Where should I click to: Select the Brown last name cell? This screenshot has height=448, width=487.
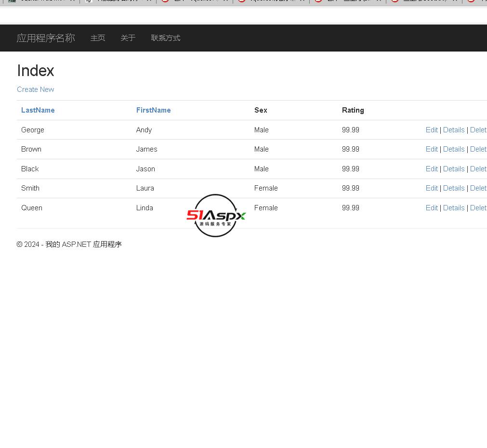coord(31,149)
